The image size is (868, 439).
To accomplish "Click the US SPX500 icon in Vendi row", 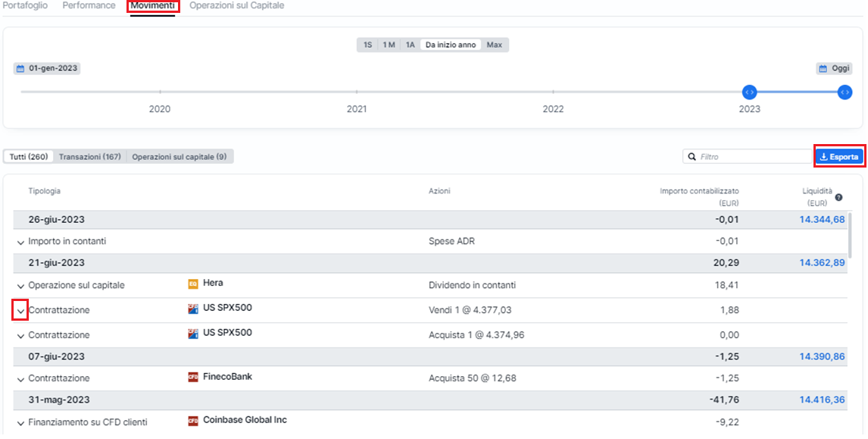I will 193,309.
